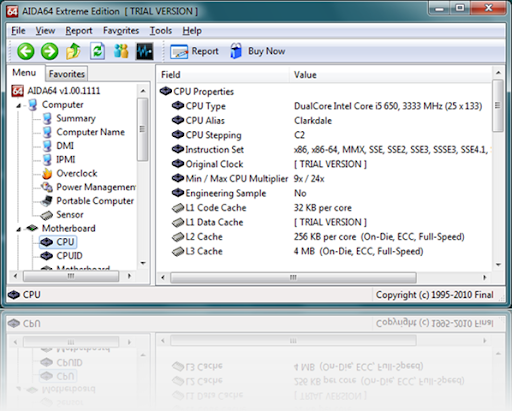Collapse the Motherboard tree node

click(19, 229)
